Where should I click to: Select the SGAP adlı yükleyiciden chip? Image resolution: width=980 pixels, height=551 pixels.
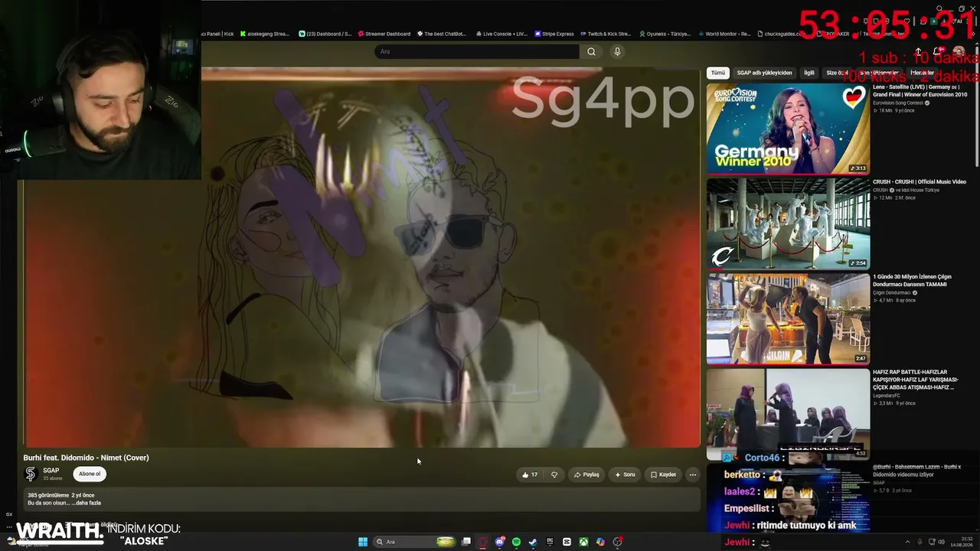tap(764, 73)
